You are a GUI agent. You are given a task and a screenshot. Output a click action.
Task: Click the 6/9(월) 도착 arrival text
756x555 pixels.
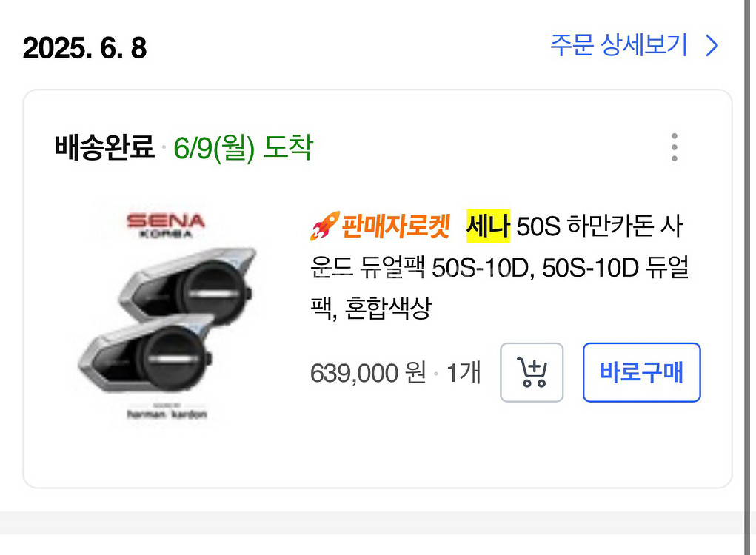pos(243,147)
